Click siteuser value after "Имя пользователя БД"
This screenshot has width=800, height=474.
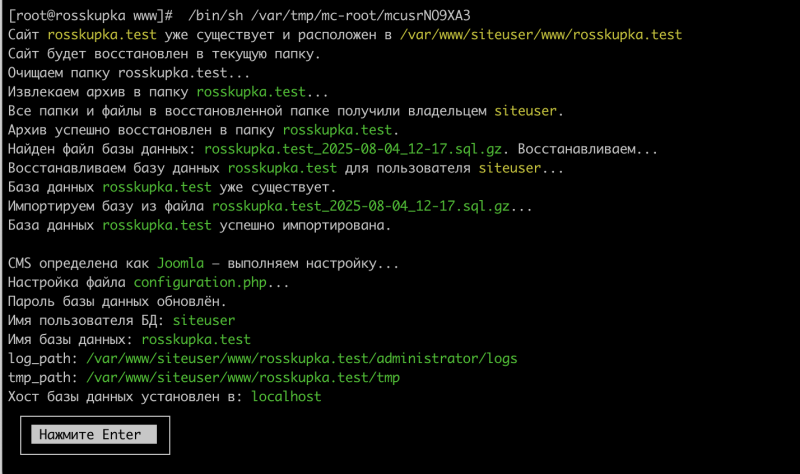(x=204, y=320)
